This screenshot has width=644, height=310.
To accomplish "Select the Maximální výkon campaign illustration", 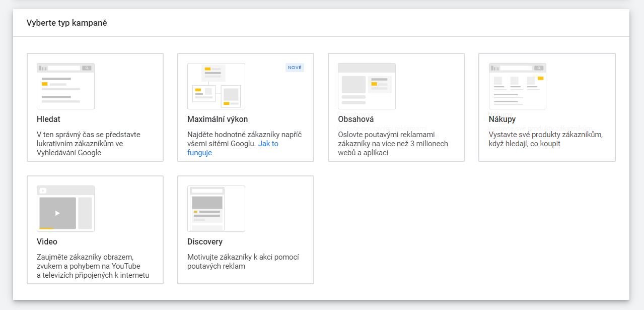I will [x=216, y=86].
